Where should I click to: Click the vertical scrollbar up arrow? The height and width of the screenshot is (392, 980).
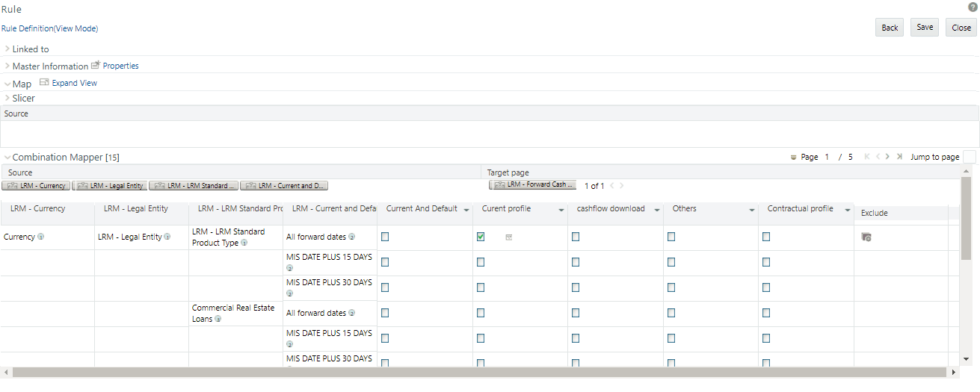tap(966, 171)
